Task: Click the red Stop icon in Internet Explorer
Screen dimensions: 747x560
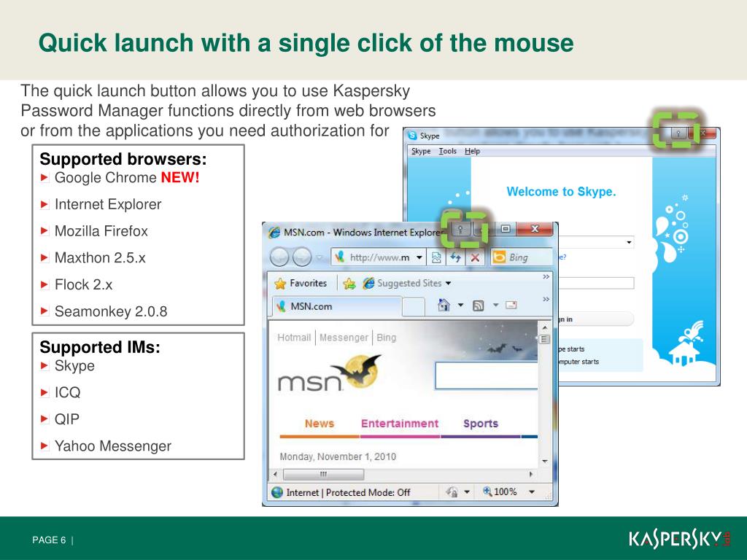Action: click(x=475, y=257)
